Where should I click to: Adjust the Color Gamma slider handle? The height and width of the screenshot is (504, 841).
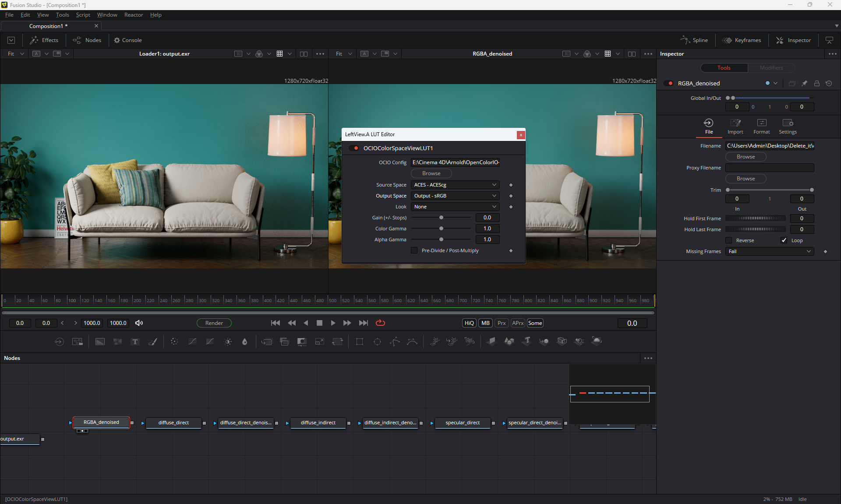[441, 229]
